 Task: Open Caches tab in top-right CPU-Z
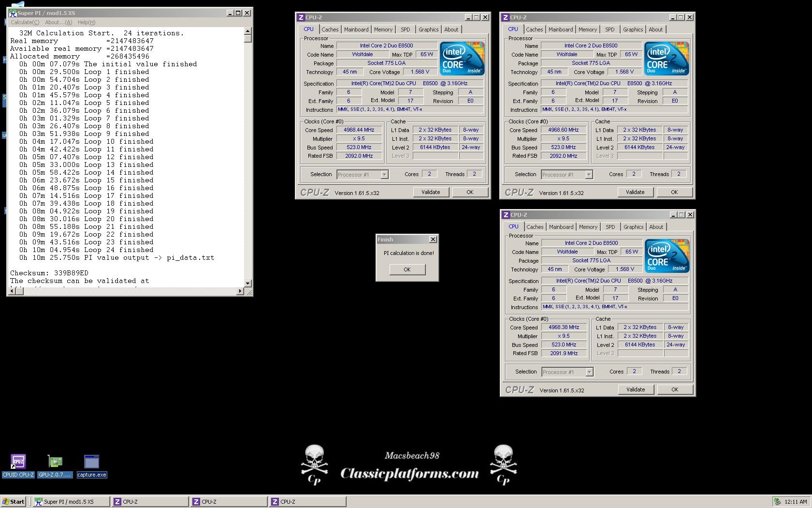[535, 30]
